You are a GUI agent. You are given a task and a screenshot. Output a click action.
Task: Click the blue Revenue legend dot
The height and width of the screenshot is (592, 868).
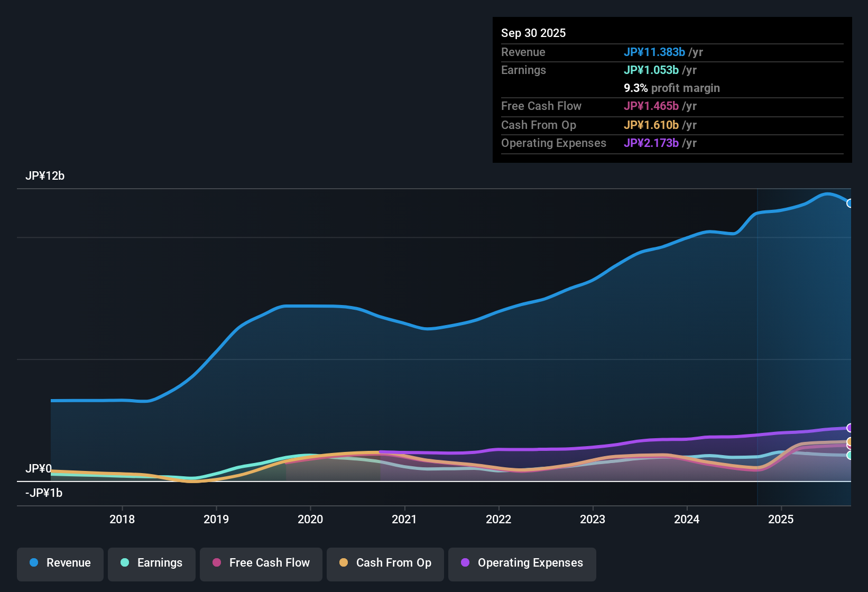click(x=34, y=563)
